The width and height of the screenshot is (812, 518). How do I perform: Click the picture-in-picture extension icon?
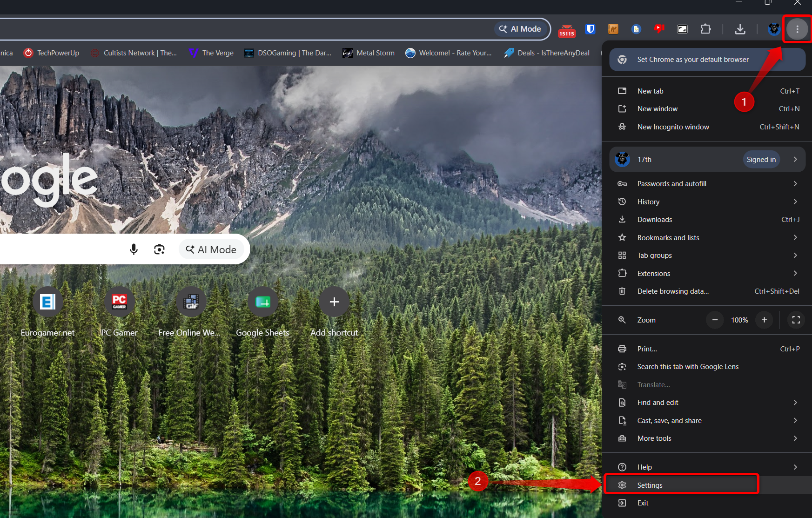coord(682,29)
